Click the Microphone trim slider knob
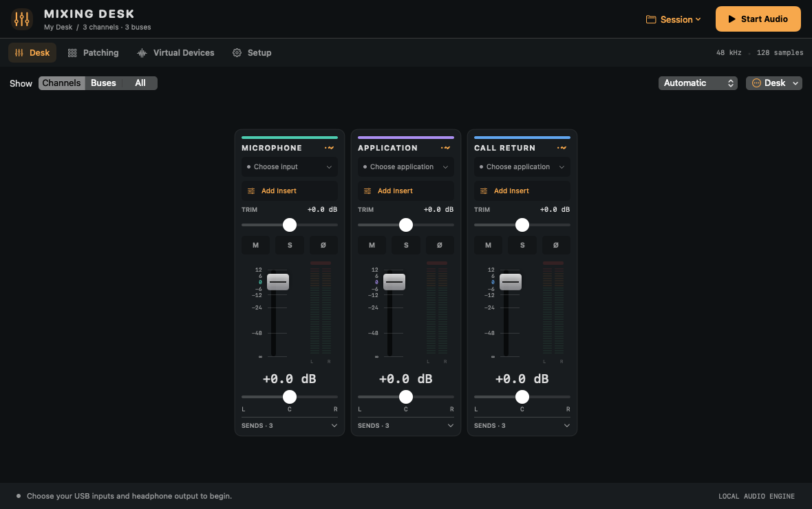The image size is (812, 509). [x=290, y=225]
